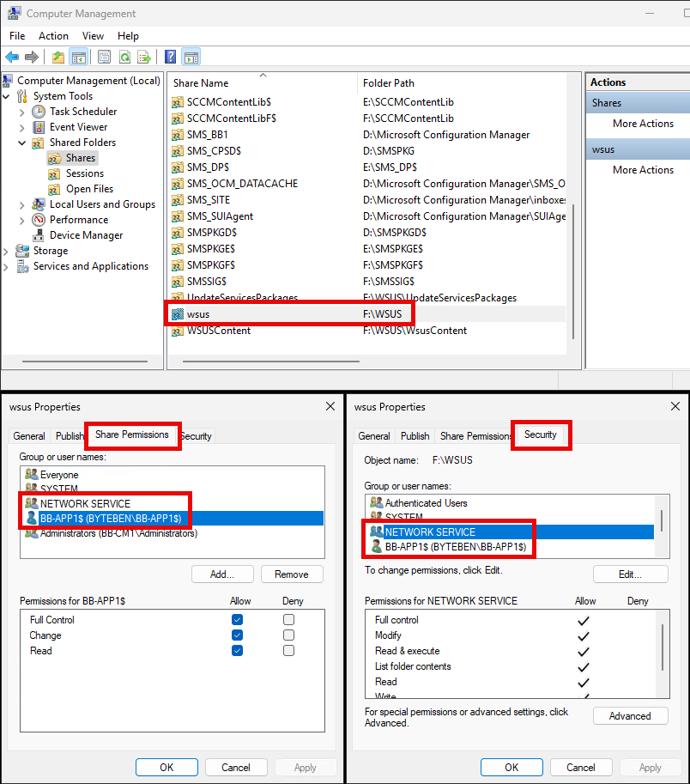Expand the Services and Applications node

click(x=8, y=265)
